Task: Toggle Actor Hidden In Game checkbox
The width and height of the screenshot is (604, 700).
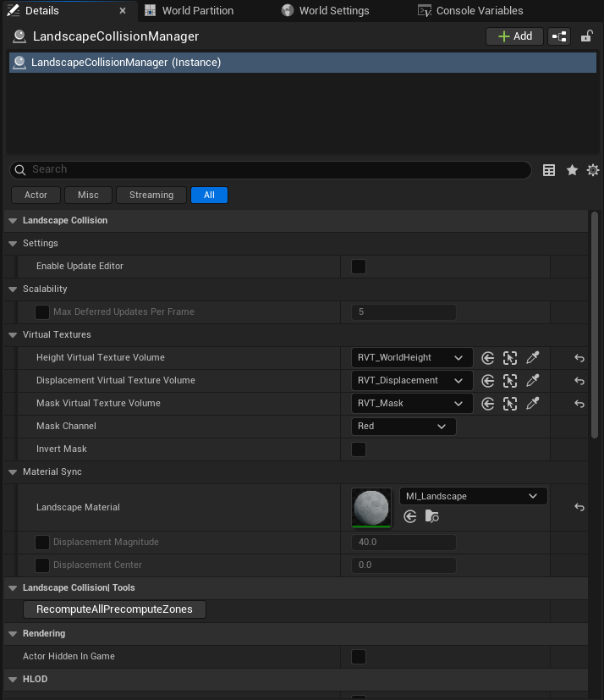Action: click(x=359, y=657)
